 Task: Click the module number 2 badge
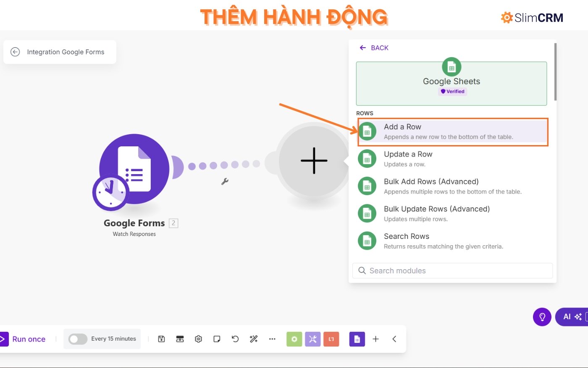click(x=173, y=223)
